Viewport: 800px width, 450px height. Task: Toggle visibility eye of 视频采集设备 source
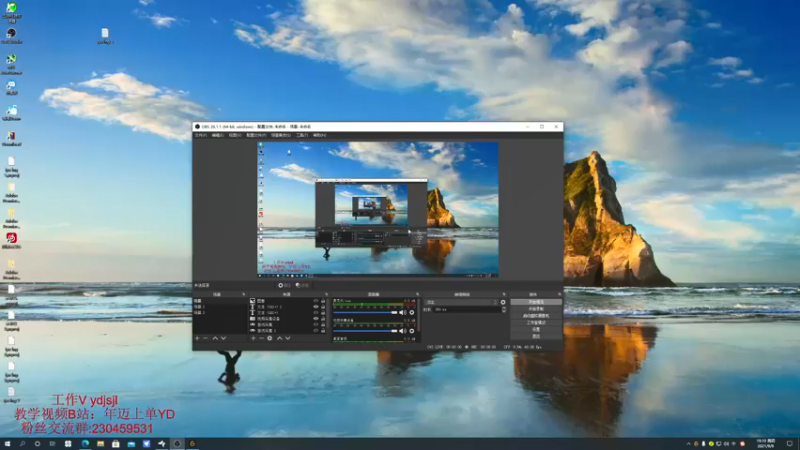click(316, 318)
